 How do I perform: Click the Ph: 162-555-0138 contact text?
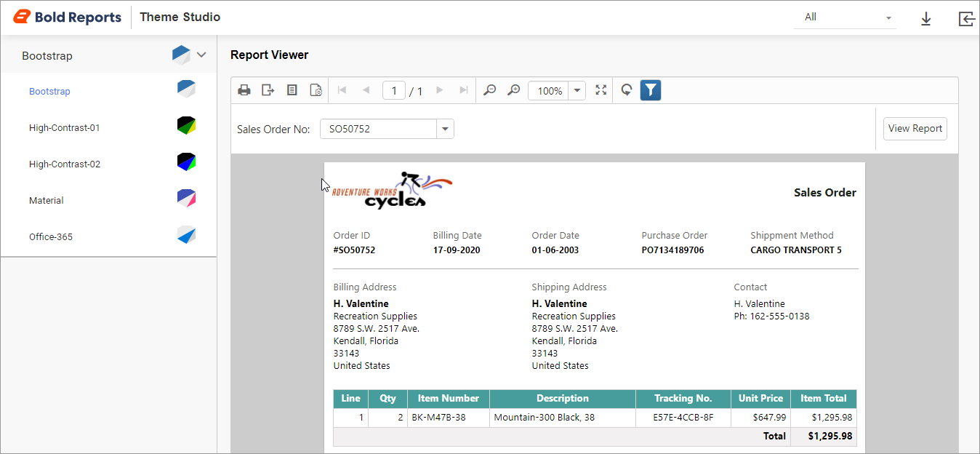(771, 316)
